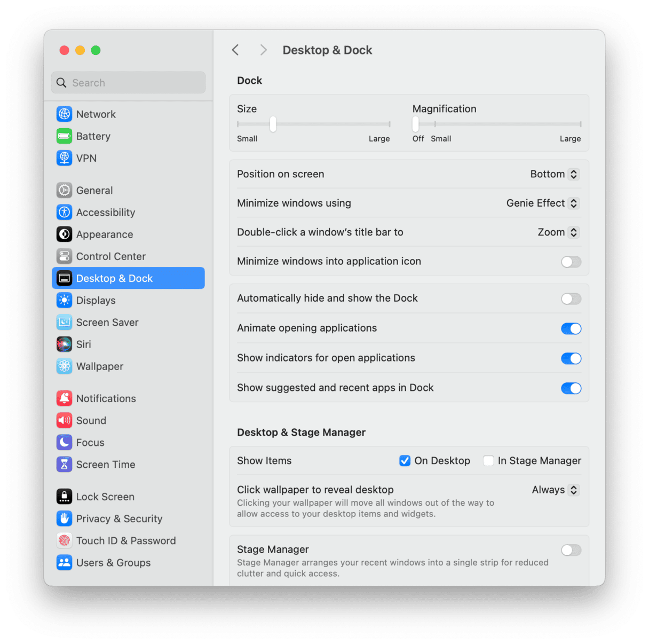The image size is (649, 644).
Task: Click the Siri icon
Action: (x=64, y=344)
